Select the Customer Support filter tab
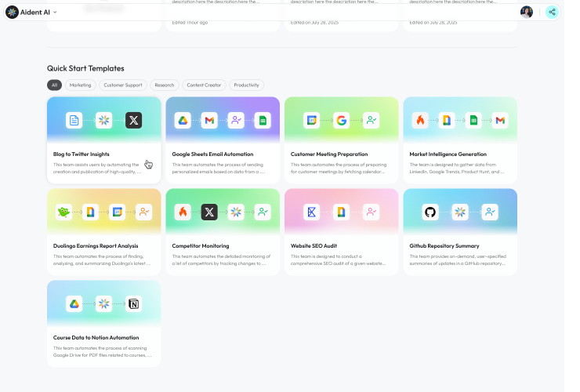Screen dimensions: 580x392 [x=123, y=85]
